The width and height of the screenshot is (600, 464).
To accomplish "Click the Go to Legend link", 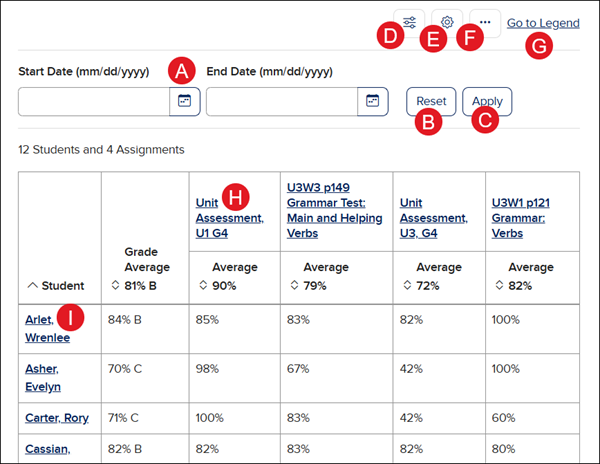I will [542, 22].
